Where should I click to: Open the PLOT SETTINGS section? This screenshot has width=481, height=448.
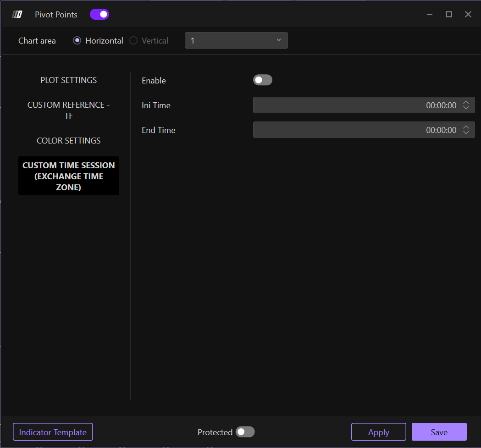[x=69, y=80]
